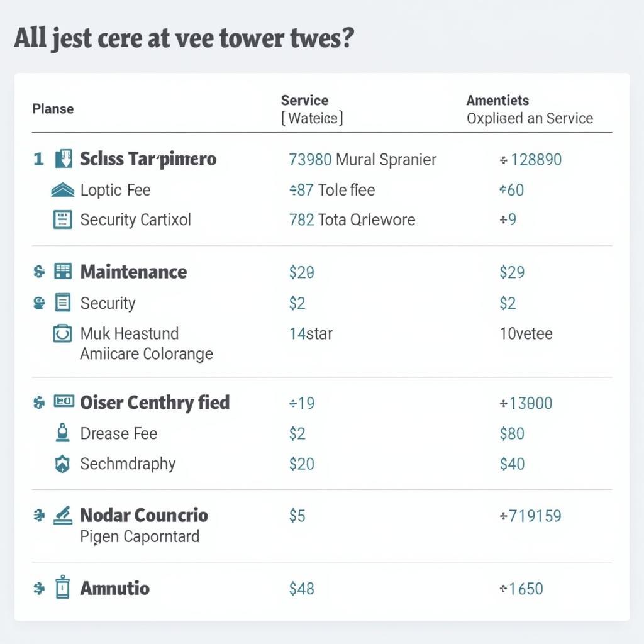
Task: Click the Oiser Centhry fied card icon
Action: click(x=64, y=401)
